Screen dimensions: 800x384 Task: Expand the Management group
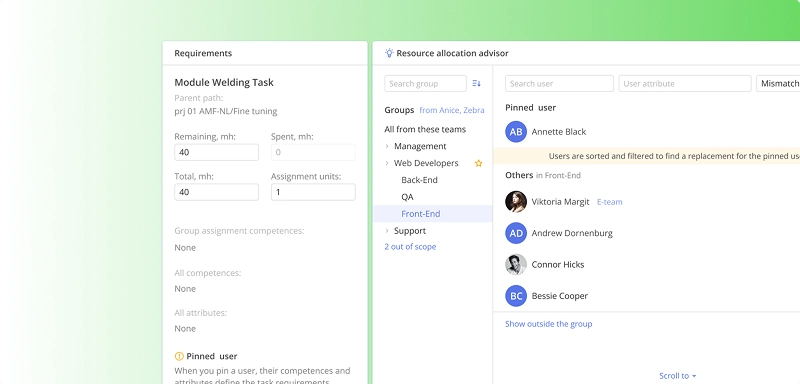(387, 146)
